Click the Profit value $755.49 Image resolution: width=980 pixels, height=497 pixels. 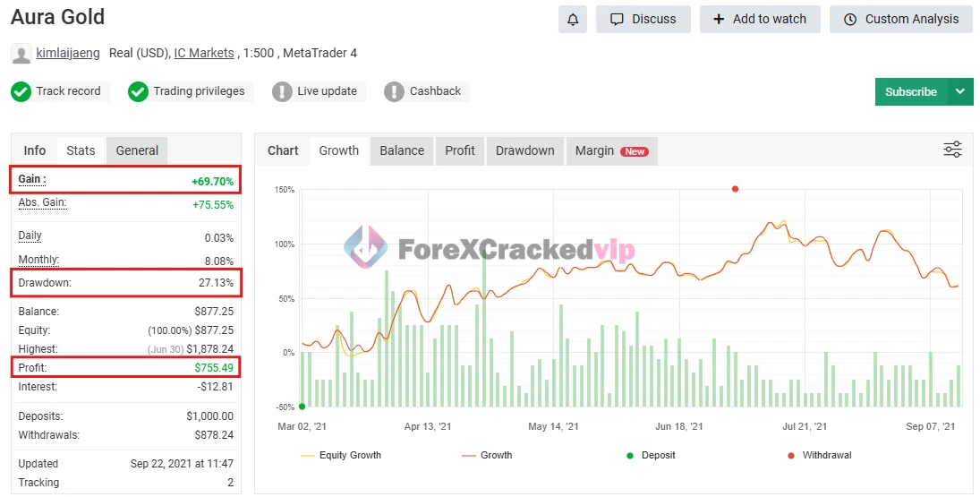click(x=214, y=367)
